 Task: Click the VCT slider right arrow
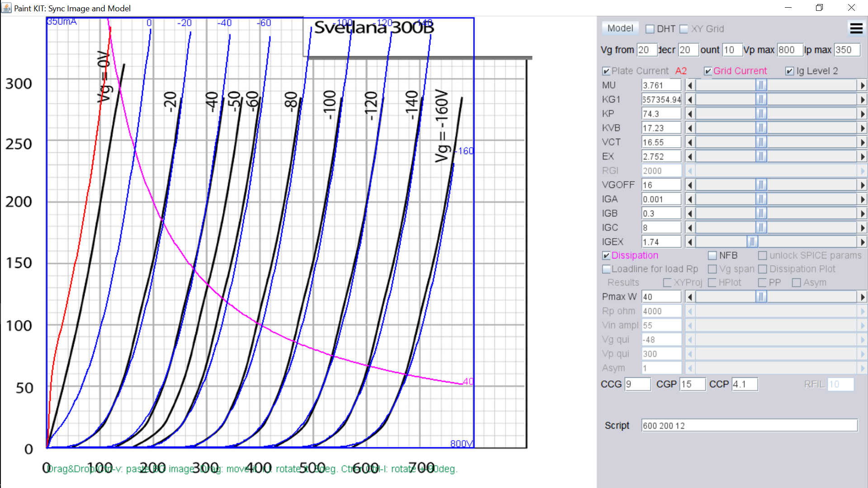click(862, 142)
